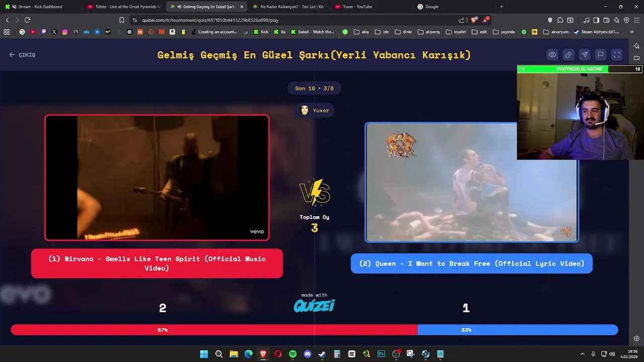Open the Google bookmark icon
644x362 pixels.
pyautogui.click(x=22, y=32)
